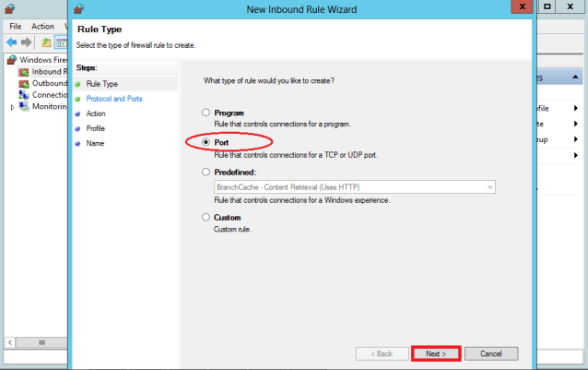Click the Monitoring node icon

click(x=25, y=107)
